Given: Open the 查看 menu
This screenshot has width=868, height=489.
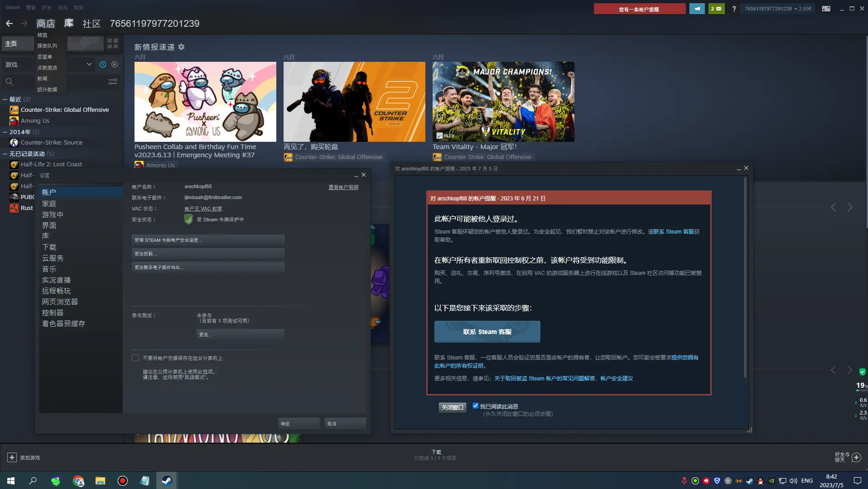Looking at the screenshot, I should tap(31, 7).
